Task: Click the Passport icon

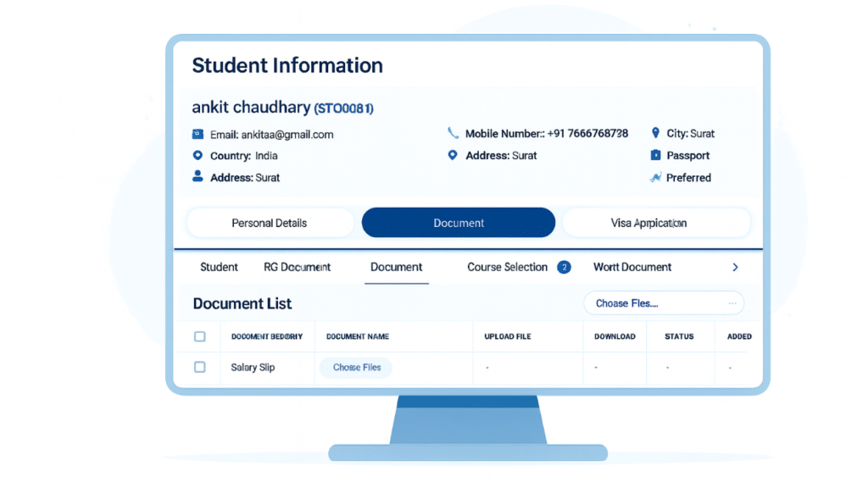Action: 655,156
